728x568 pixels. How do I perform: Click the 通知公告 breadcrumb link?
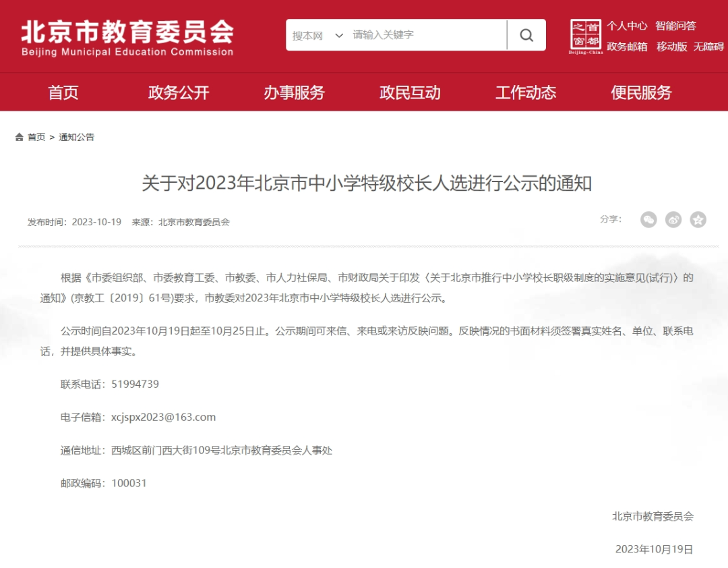[x=77, y=137]
